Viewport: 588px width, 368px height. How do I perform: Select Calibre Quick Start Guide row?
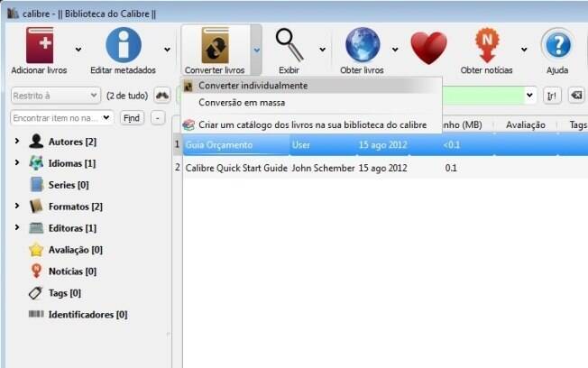click(x=385, y=168)
